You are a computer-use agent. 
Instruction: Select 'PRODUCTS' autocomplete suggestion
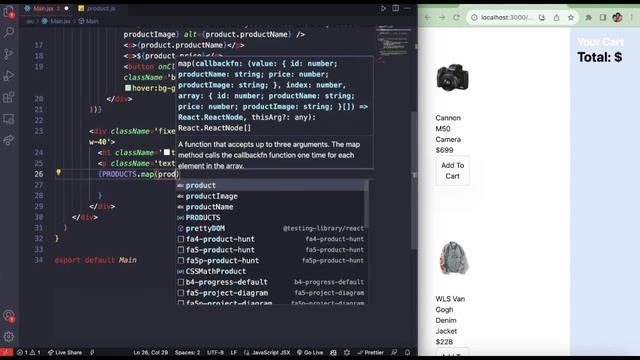[x=271, y=218]
